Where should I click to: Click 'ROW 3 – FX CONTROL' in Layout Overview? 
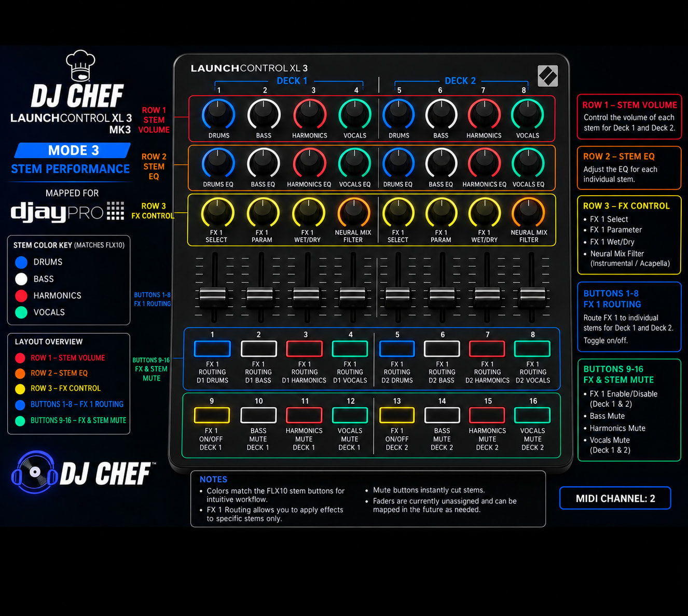(65, 388)
